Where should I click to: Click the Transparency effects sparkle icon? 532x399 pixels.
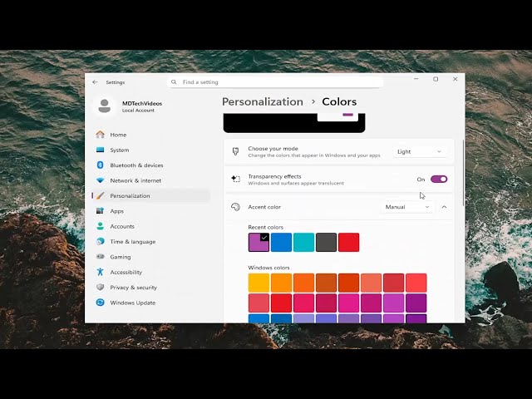235,179
